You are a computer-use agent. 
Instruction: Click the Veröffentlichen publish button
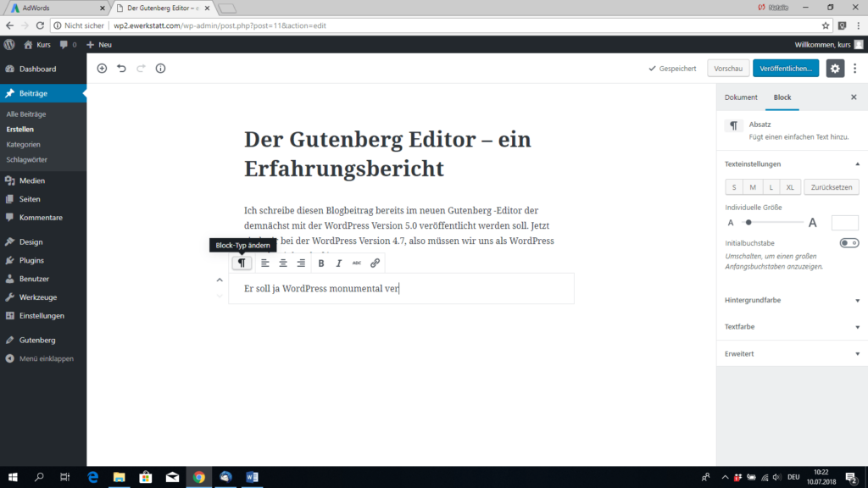[x=786, y=69]
